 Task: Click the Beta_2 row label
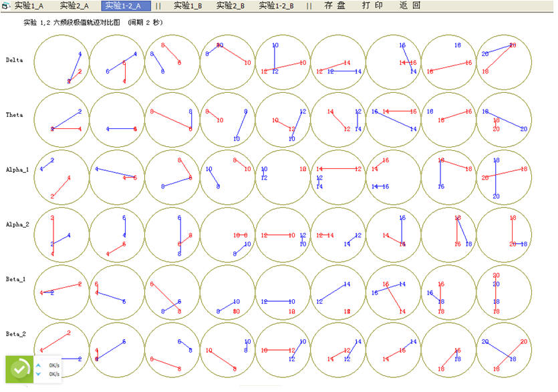tap(15, 334)
